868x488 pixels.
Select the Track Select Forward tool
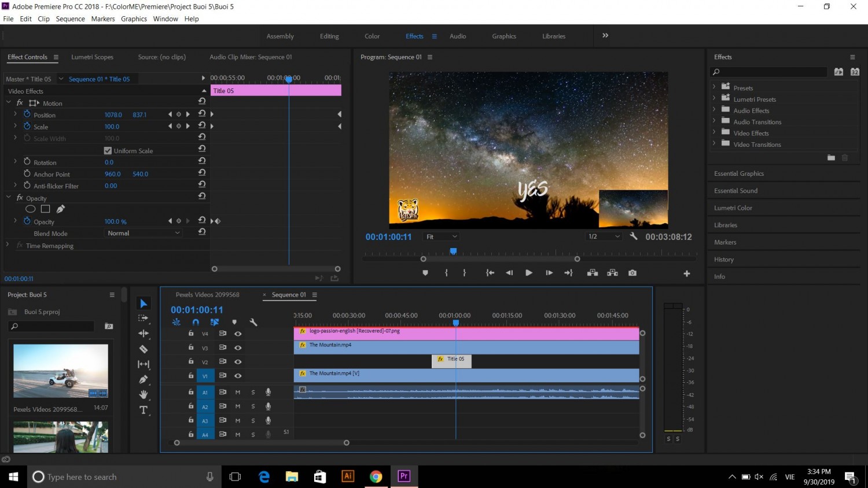(x=144, y=319)
